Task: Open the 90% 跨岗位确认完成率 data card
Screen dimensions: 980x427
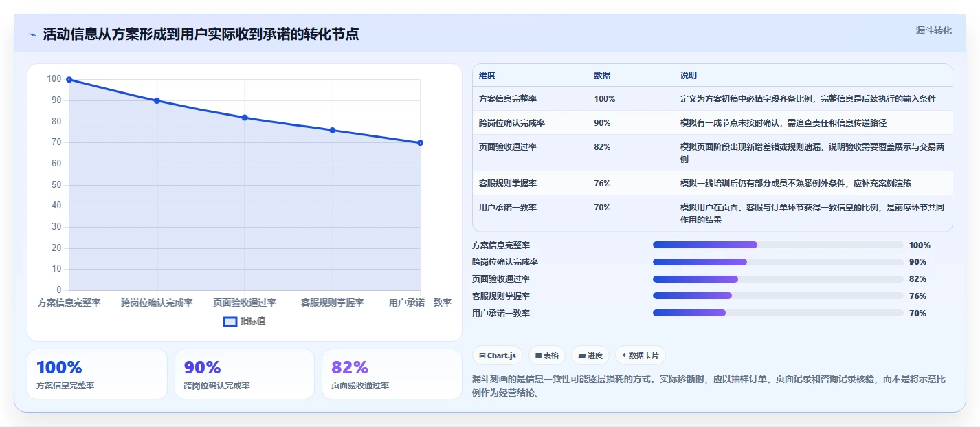Action: [x=245, y=374]
